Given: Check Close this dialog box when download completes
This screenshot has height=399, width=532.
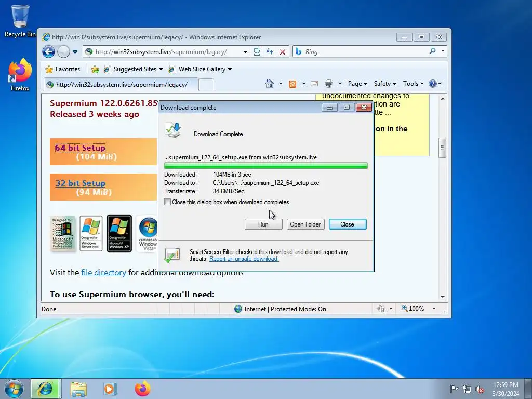Looking at the screenshot, I should pyautogui.click(x=168, y=202).
